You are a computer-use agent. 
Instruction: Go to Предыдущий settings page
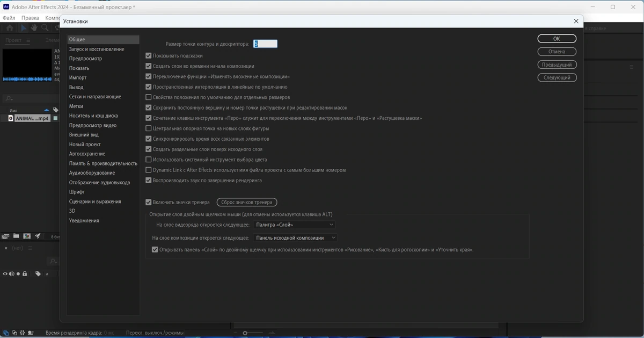pyautogui.click(x=557, y=64)
